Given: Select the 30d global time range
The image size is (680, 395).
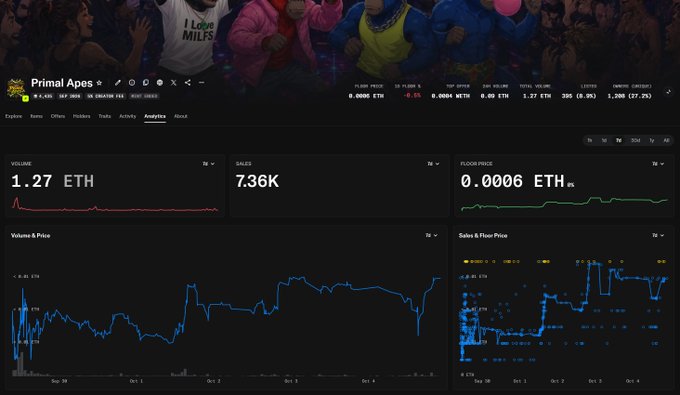Looking at the screenshot, I should [x=635, y=140].
